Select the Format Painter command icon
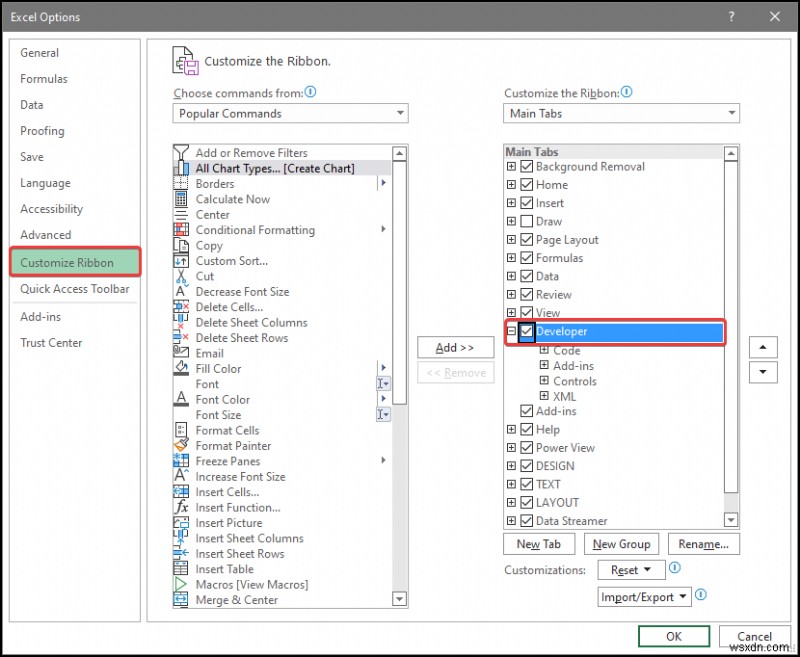This screenshot has width=800, height=657. (x=184, y=445)
